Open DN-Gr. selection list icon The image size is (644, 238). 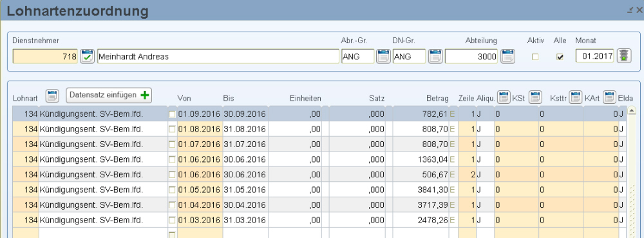(435, 56)
